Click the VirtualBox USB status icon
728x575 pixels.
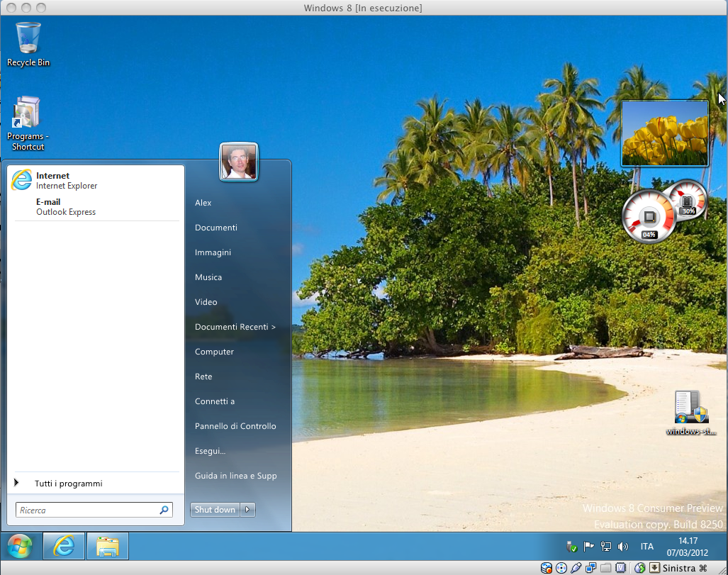coord(576,568)
